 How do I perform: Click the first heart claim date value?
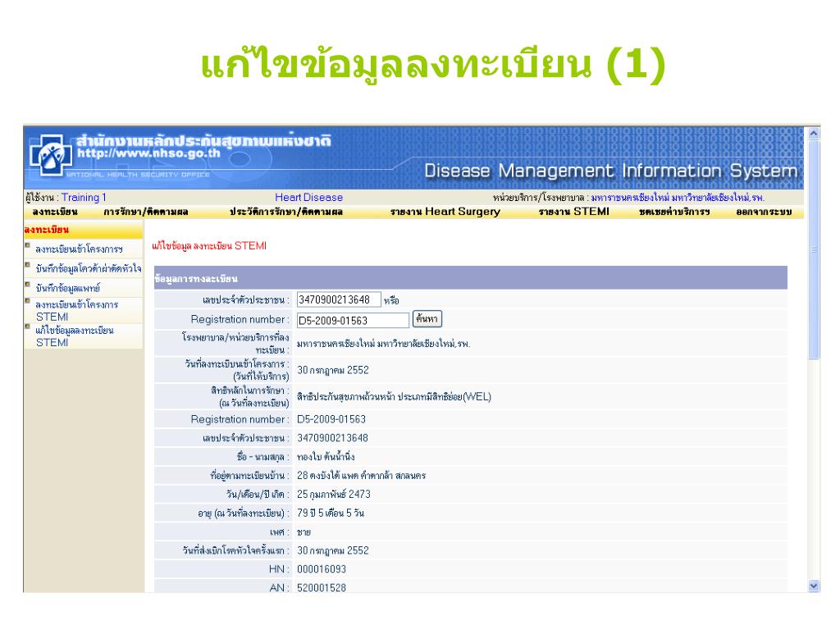click(333, 550)
